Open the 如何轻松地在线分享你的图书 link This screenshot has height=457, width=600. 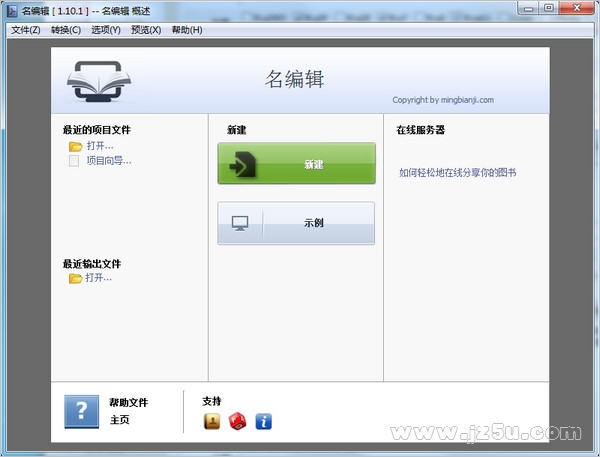click(x=458, y=173)
